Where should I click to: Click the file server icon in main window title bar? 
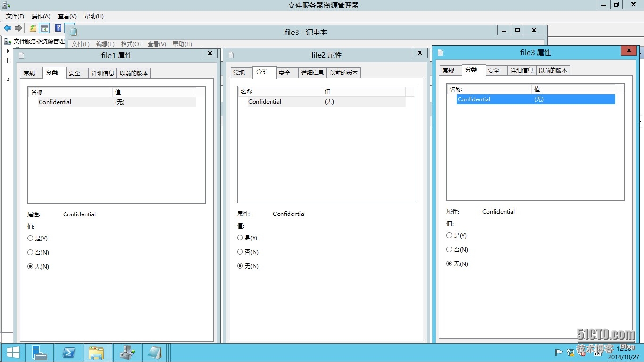6,5
